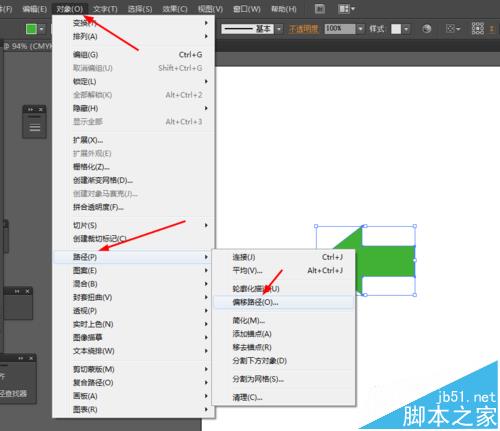Click the 100% opacity input field
500x431 pixels.
(x=340, y=29)
